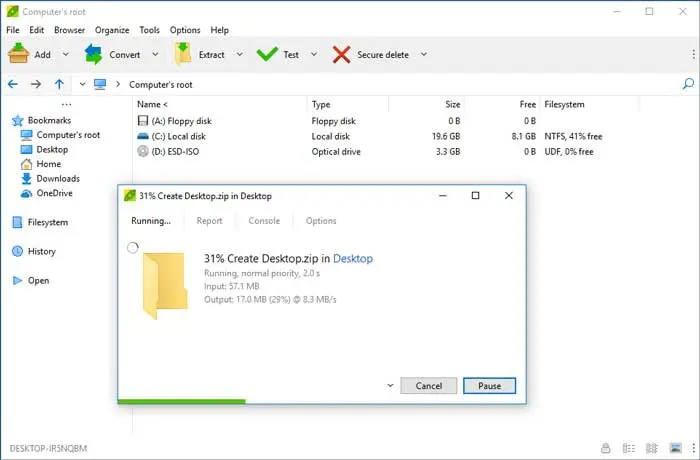Expand the Convert dropdown arrow
This screenshot has height=460, width=700.
coord(155,54)
